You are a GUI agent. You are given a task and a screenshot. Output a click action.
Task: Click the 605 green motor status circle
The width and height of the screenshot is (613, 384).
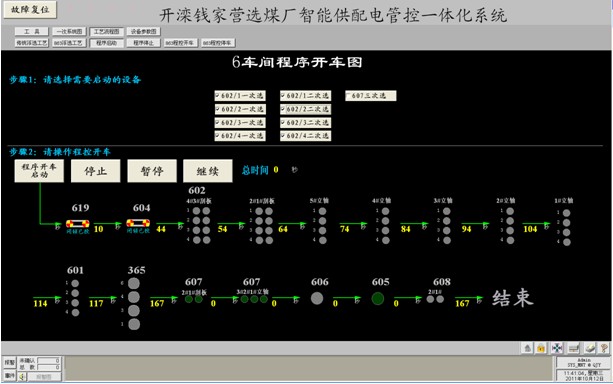[x=378, y=298]
